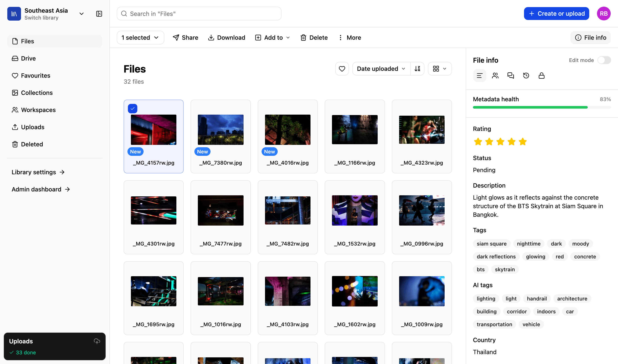
Task: Set rating to three stars
Action: pyautogui.click(x=500, y=141)
